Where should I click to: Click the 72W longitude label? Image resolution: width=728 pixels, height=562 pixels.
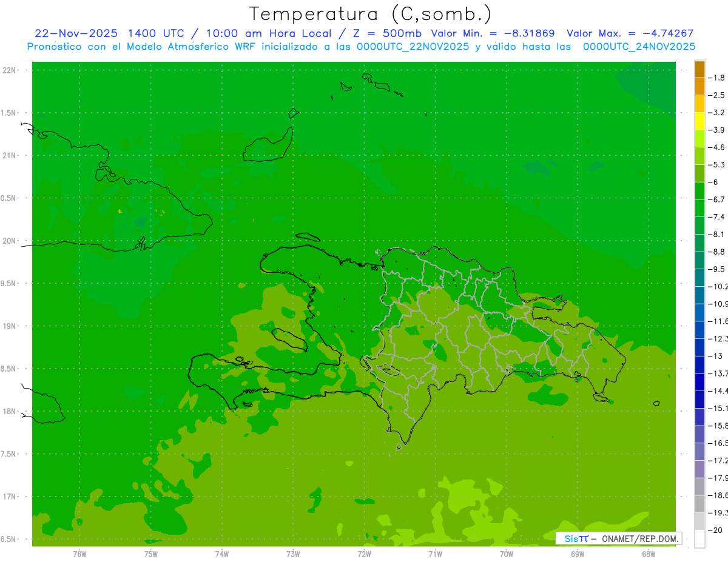click(x=364, y=554)
